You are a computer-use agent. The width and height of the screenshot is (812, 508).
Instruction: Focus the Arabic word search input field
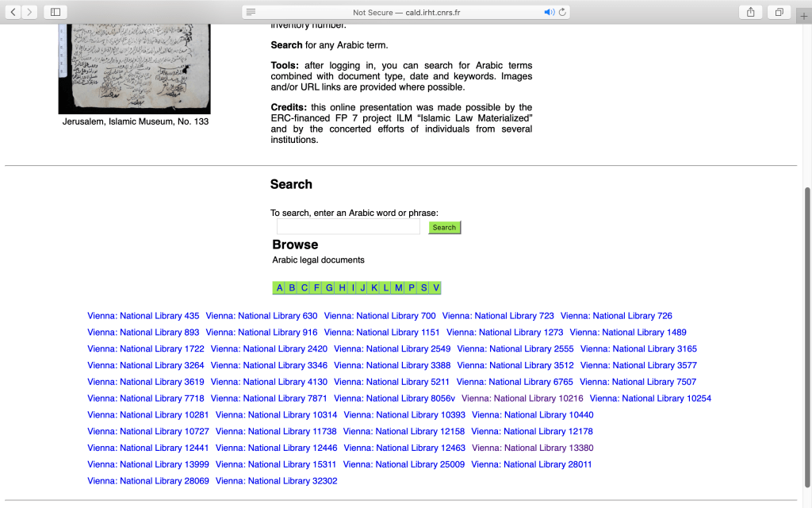coord(348,228)
